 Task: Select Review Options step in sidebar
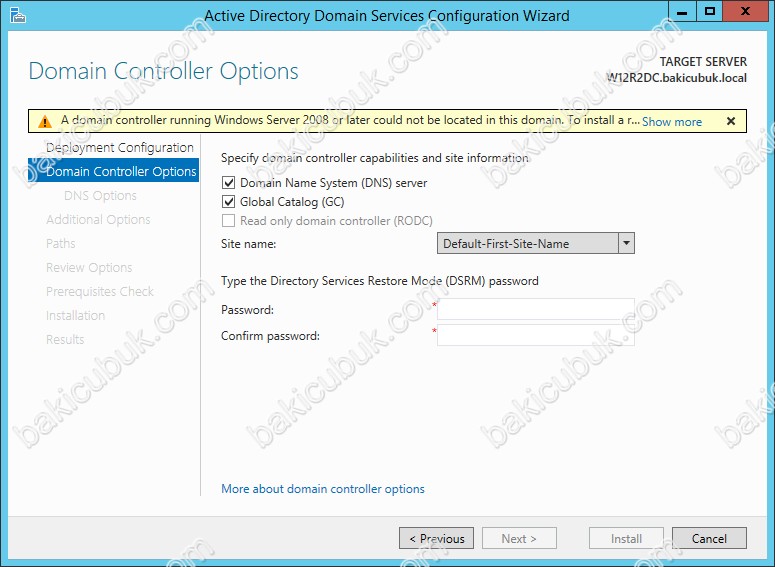[x=89, y=267]
